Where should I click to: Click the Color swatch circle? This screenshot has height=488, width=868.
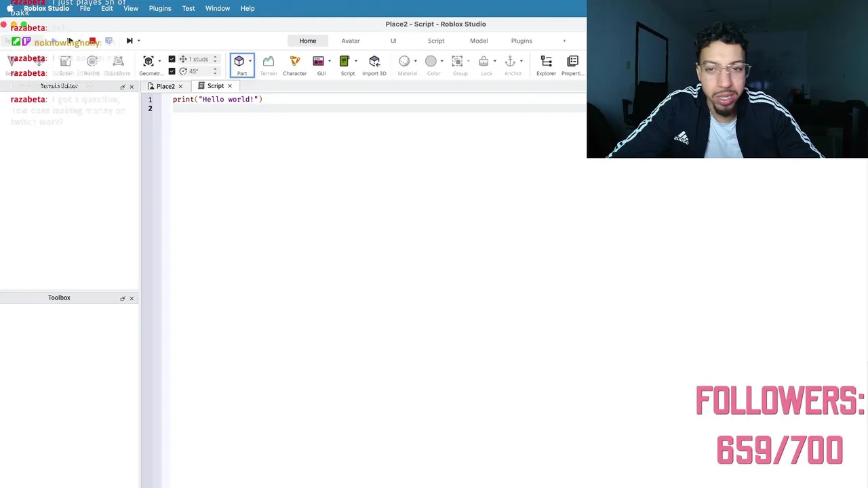(431, 62)
